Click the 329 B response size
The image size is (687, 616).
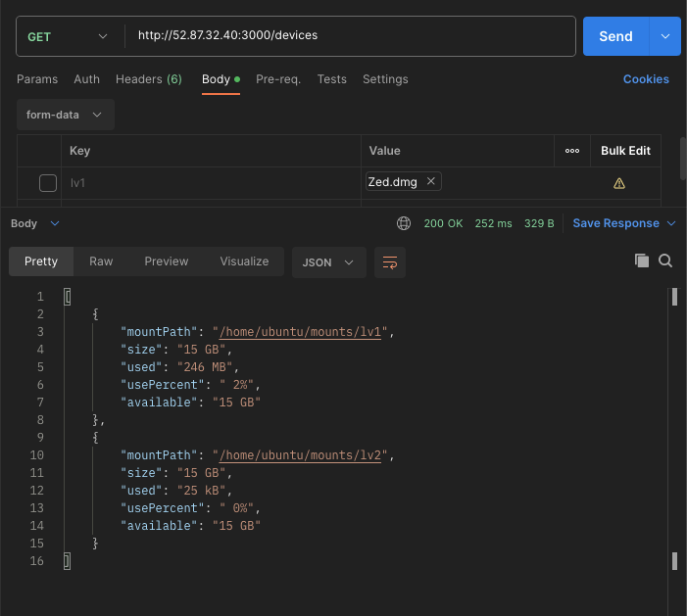(x=539, y=223)
